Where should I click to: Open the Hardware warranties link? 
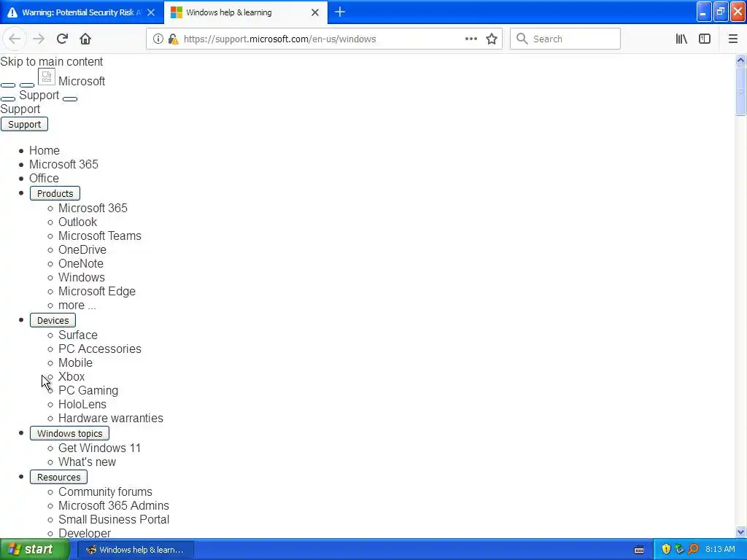[x=111, y=418]
